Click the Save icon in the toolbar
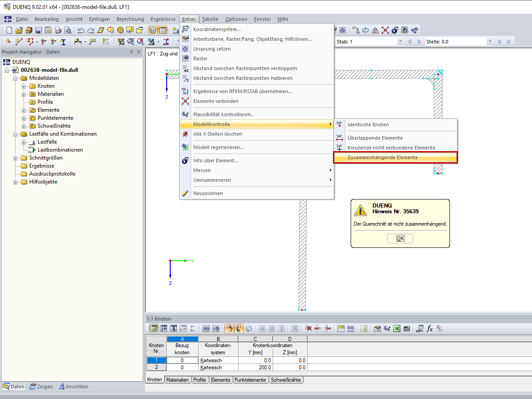Screen dimensions: 532x399 pos(39,30)
